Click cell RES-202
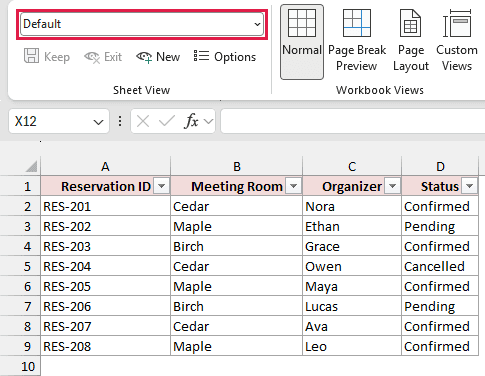 click(x=105, y=226)
